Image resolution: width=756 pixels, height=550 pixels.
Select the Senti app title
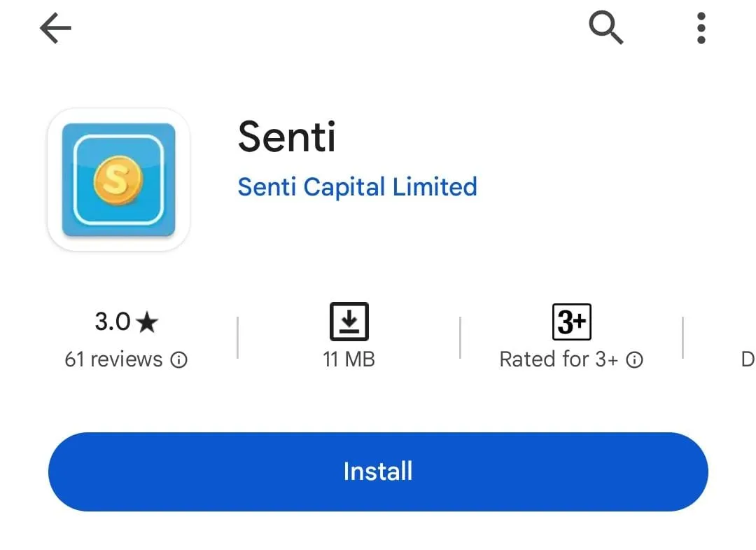(287, 137)
